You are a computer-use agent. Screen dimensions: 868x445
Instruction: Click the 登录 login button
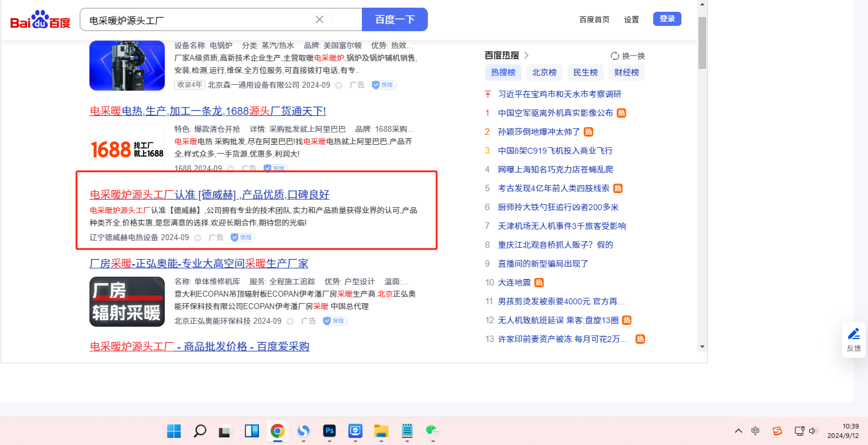[x=667, y=19]
